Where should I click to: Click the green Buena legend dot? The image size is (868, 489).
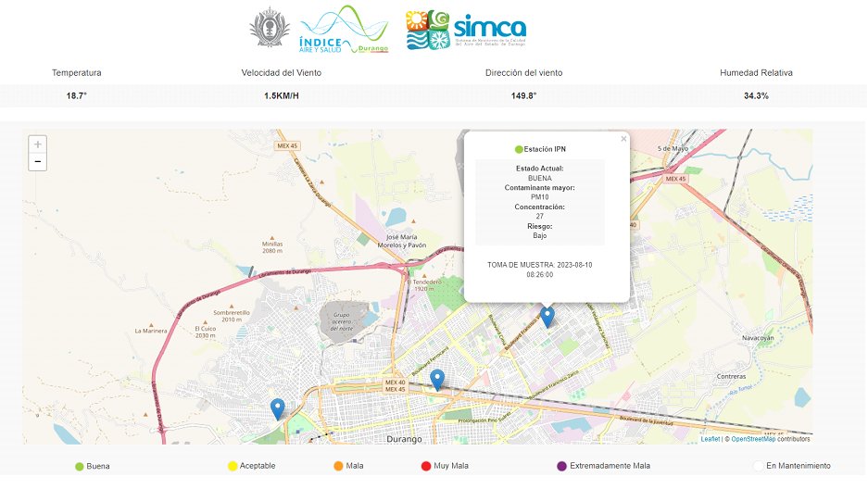[79, 467]
